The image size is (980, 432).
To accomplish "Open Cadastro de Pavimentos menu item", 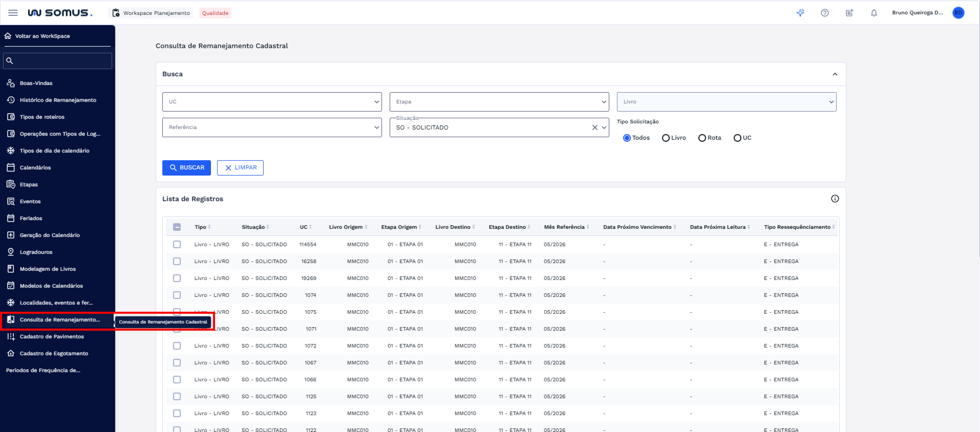I will [57, 337].
